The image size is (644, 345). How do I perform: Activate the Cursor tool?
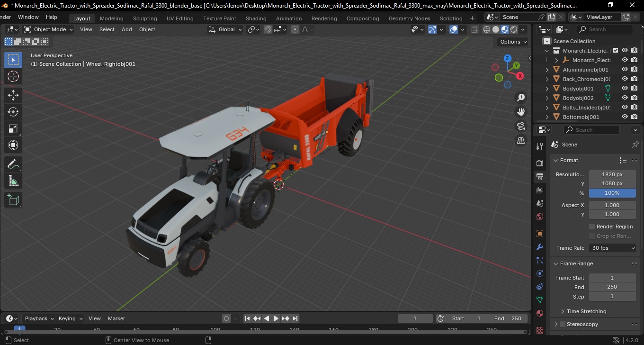click(x=13, y=76)
